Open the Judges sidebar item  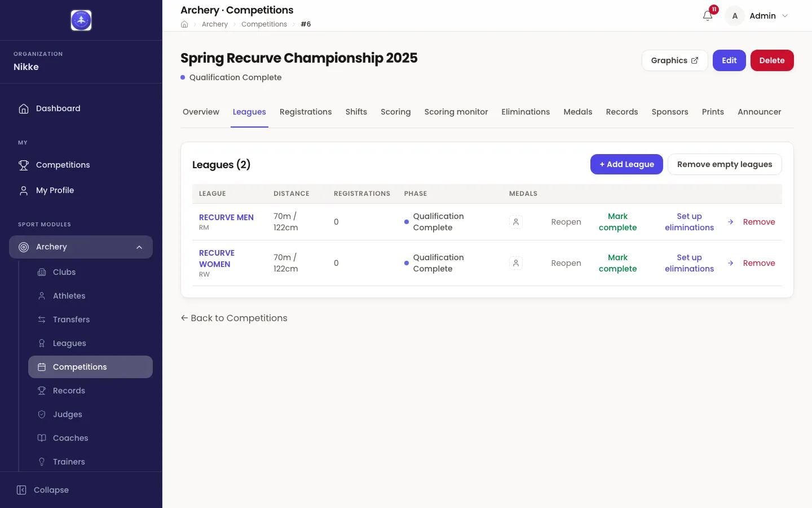click(90, 414)
